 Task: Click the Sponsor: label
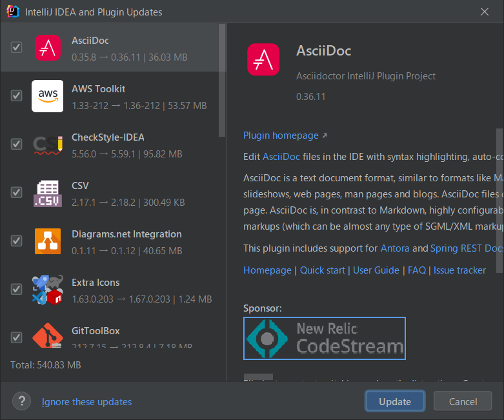coord(263,308)
